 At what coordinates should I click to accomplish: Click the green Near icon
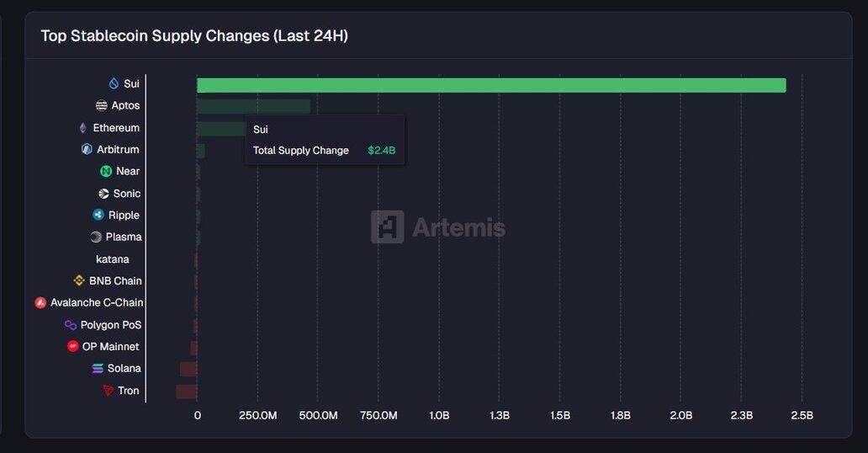pos(106,171)
